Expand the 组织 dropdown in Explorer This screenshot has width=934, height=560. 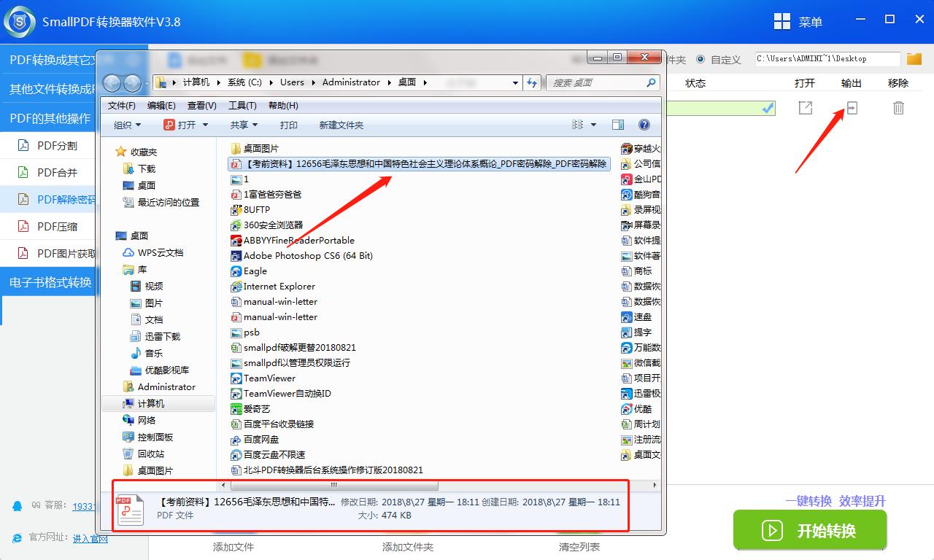point(127,125)
